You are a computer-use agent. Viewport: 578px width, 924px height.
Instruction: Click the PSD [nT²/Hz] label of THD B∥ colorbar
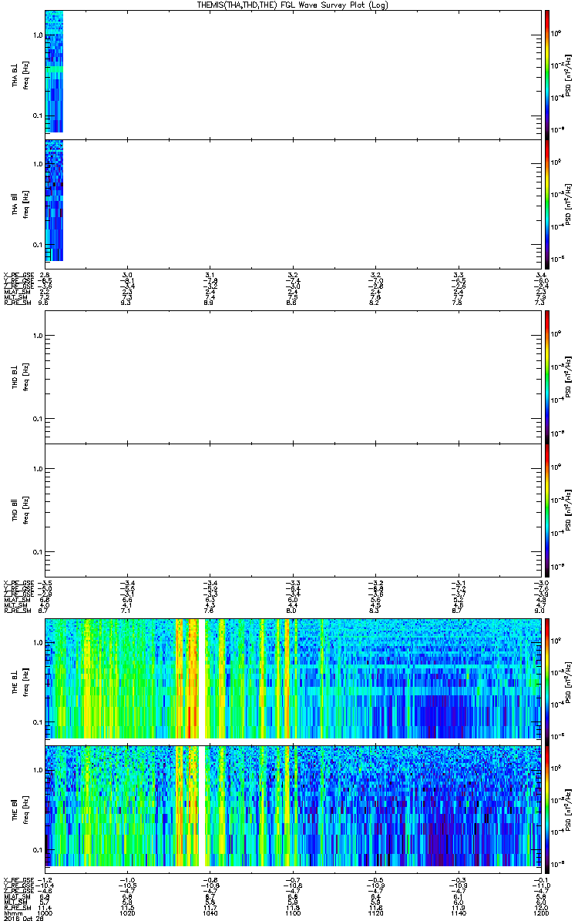point(569,509)
